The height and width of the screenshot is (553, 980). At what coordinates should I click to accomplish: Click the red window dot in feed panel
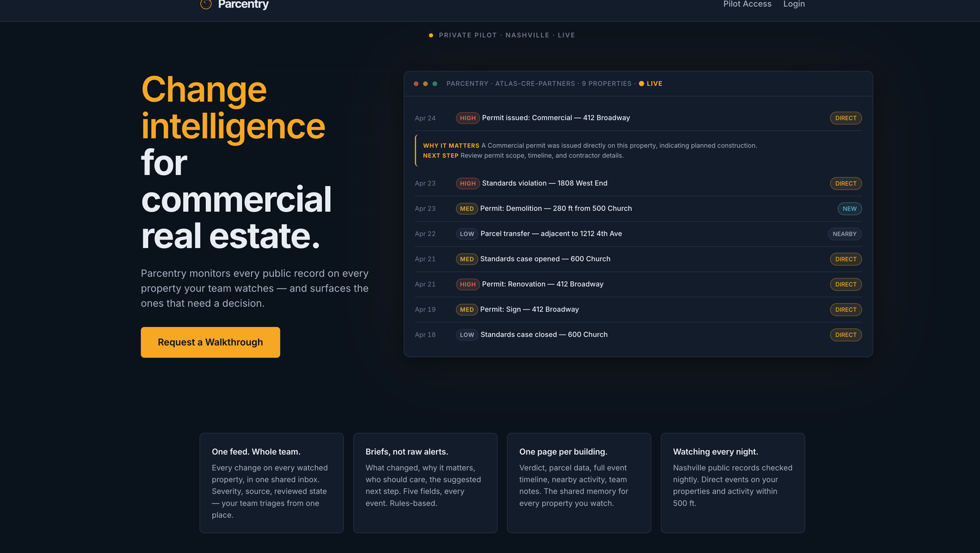click(x=417, y=84)
